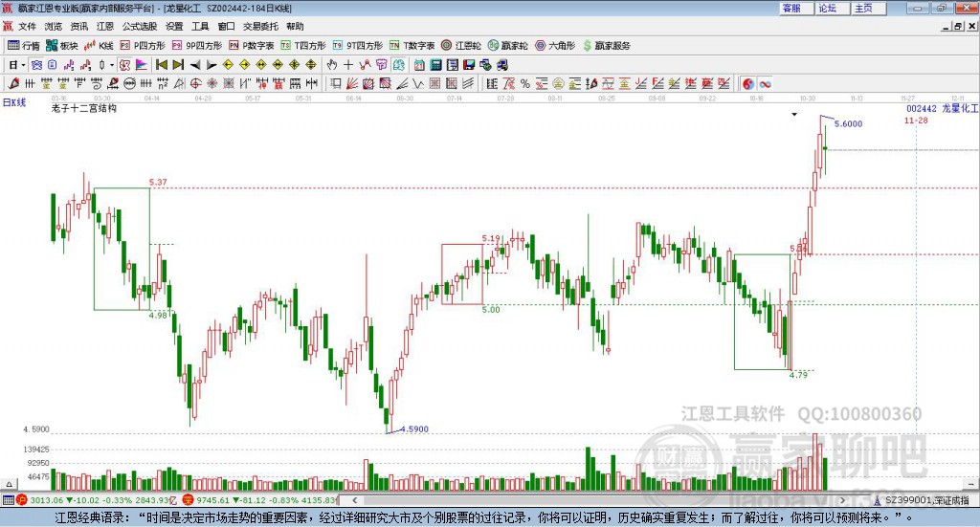Image resolution: width=980 pixels, height=527 pixels.
Task: Click the 沪 Shanghai index status icon
Action: 22,500
